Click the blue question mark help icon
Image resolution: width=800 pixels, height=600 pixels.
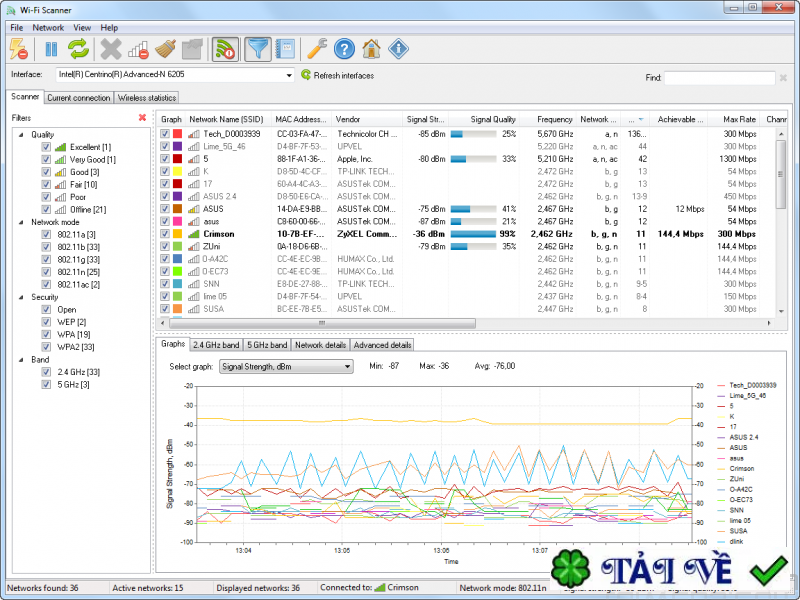tap(344, 48)
